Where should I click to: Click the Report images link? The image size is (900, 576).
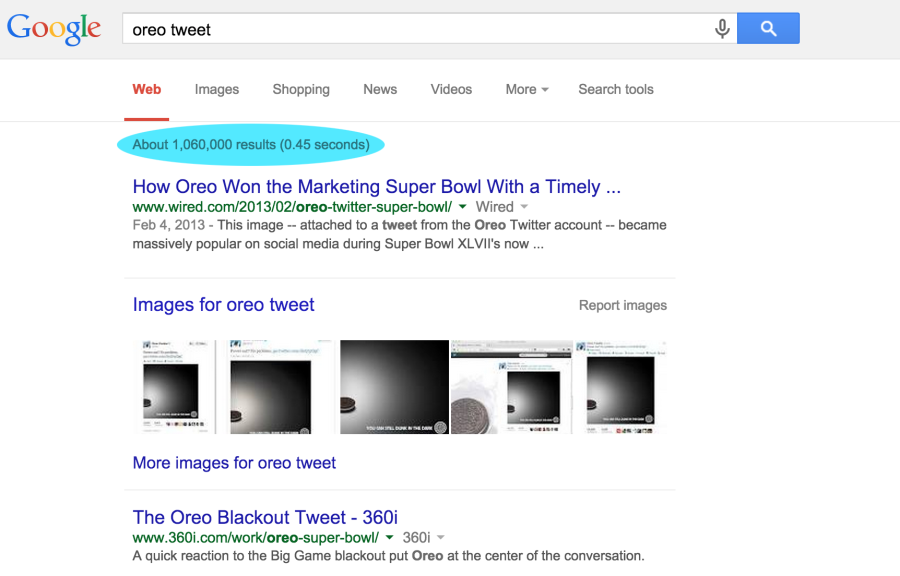(x=623, y=305)
